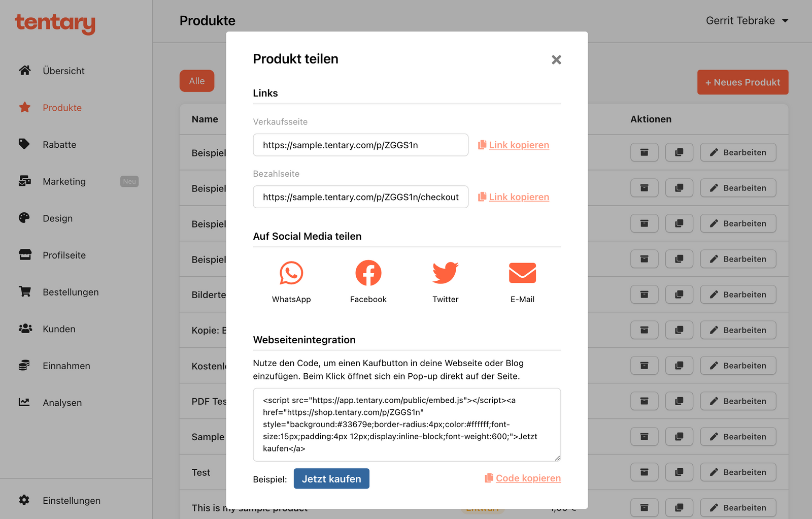Close the Produkt teilen dialog
The image size is (812, 519).
(556, 60)
